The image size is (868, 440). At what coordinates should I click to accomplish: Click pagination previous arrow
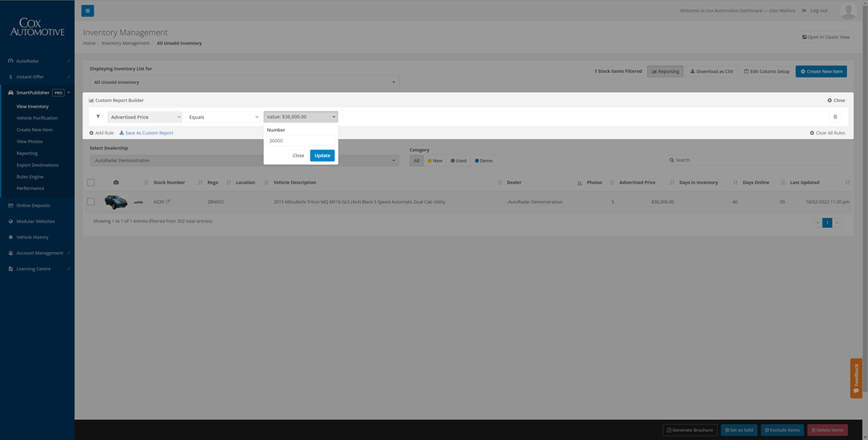coord(818,222)
